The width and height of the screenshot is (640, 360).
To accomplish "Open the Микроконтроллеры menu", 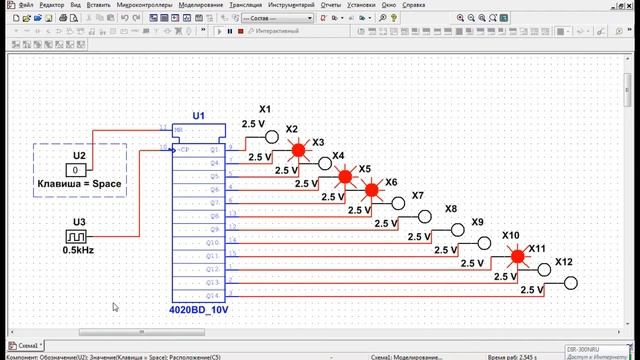I will pos(144,5).
